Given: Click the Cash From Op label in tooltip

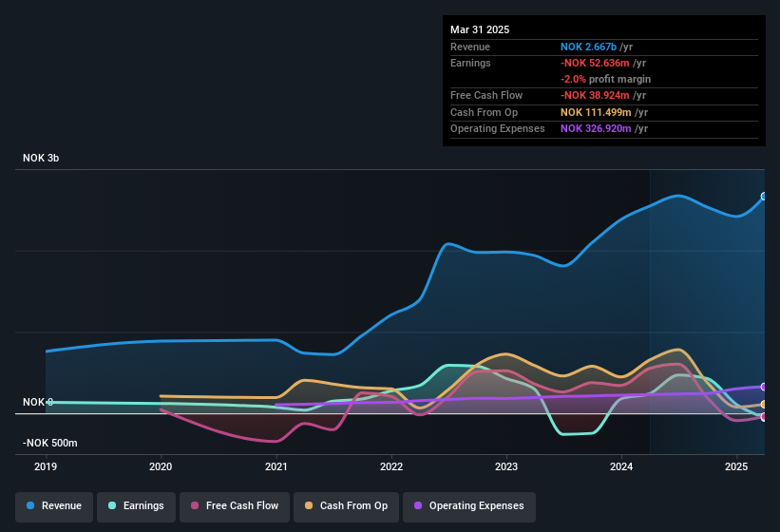Looking at the screenshot, I should coord(484,112).
